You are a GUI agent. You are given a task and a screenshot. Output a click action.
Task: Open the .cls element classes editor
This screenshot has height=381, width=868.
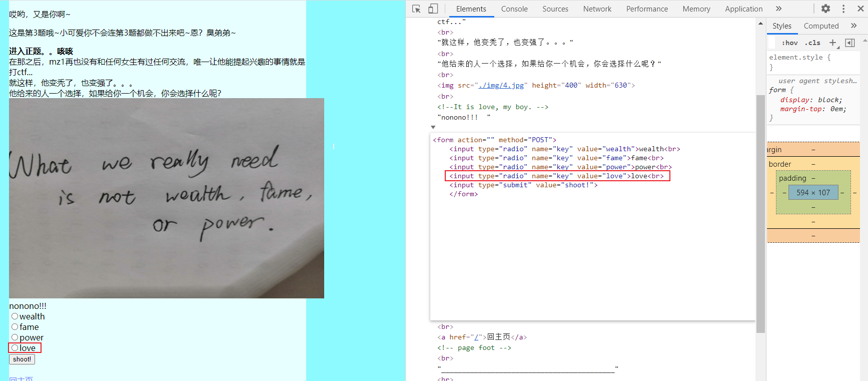click(x=812, y=43)
